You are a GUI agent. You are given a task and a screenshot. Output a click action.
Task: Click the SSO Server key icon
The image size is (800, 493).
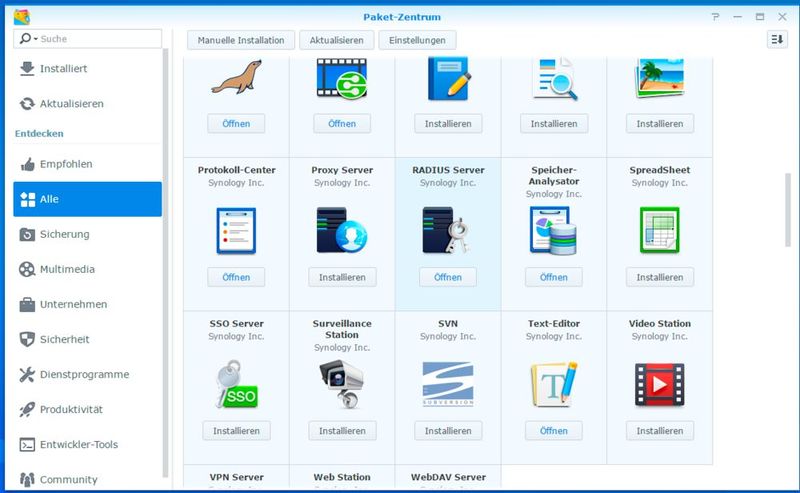click(236, 385)
